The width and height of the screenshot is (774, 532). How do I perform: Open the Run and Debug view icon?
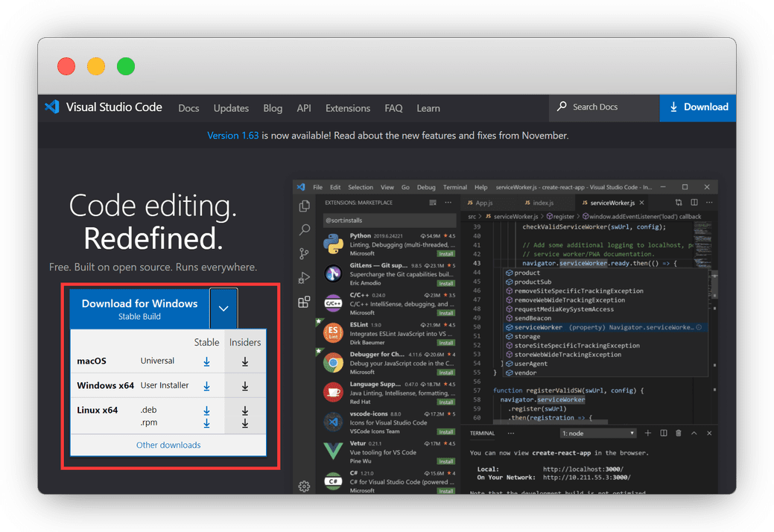point(305,278)
